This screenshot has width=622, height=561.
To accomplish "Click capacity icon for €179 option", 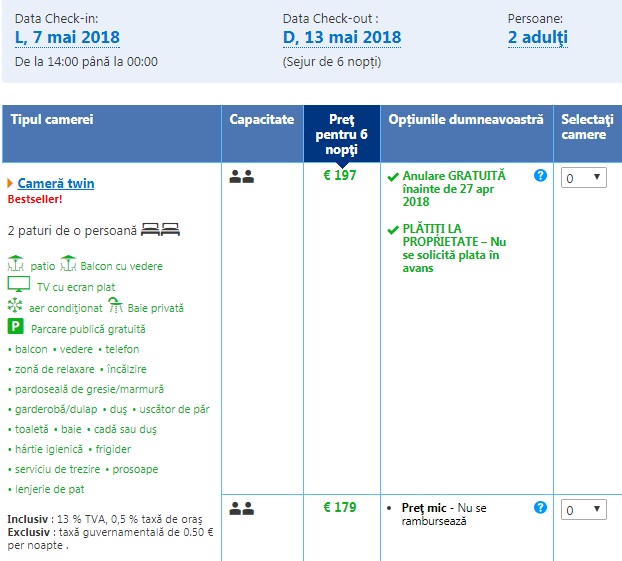I will tap(242, 509).
